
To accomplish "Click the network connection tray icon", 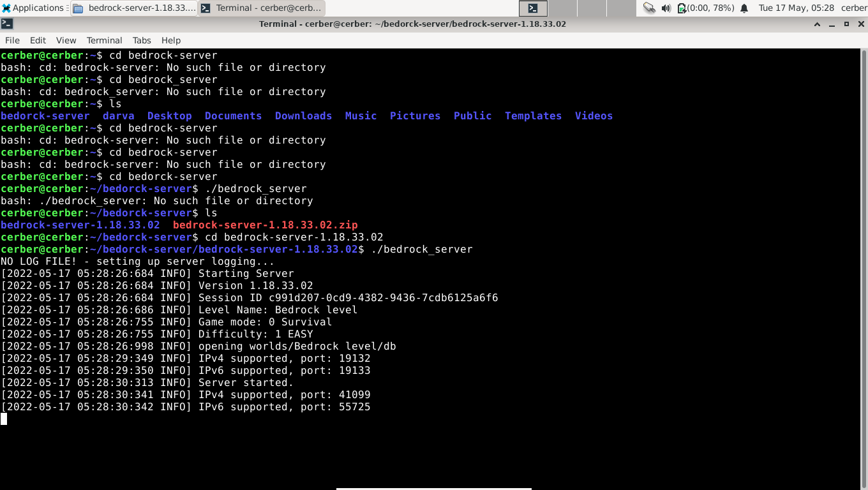I will pyautogui.click(x=649, y=8).
